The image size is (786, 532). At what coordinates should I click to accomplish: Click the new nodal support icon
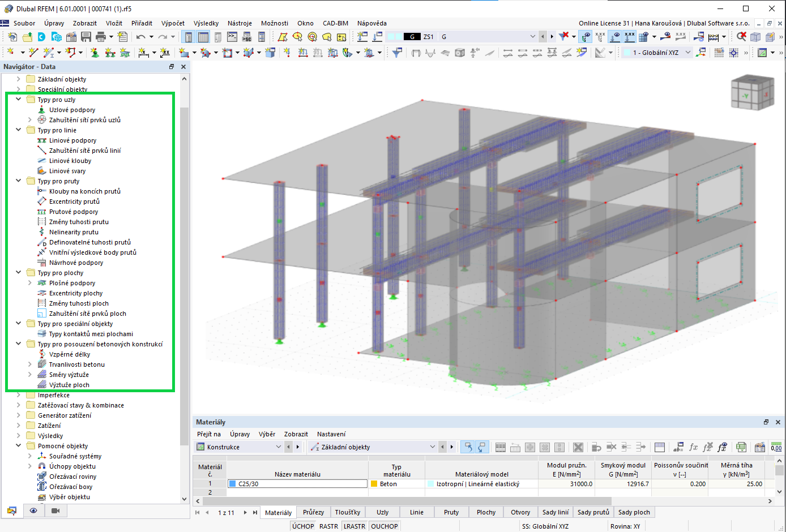[x=95, y=53]
